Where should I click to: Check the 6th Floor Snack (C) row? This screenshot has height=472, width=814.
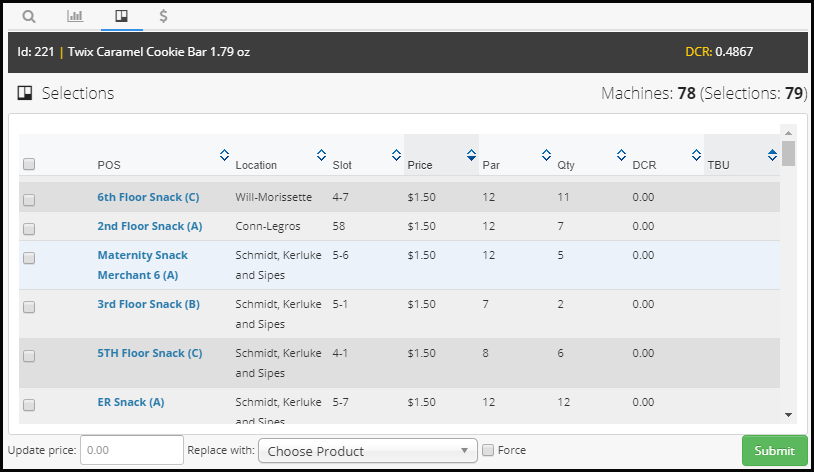[x=29, y=200]
